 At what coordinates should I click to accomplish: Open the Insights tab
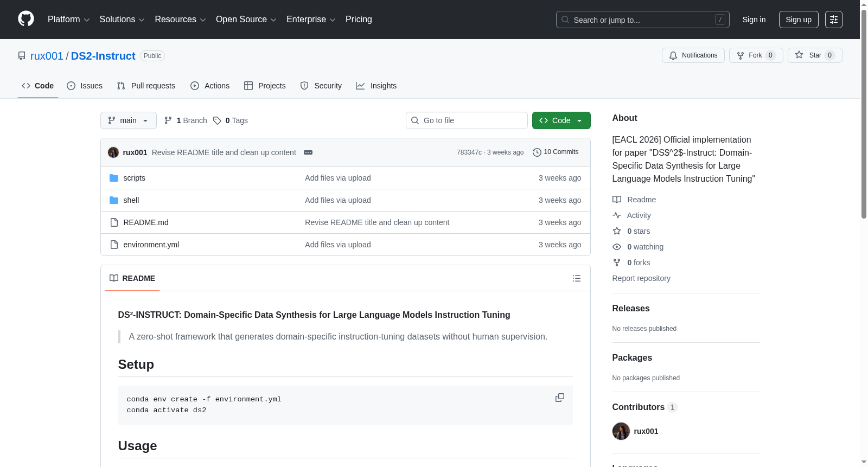click(x=376, y=86)
